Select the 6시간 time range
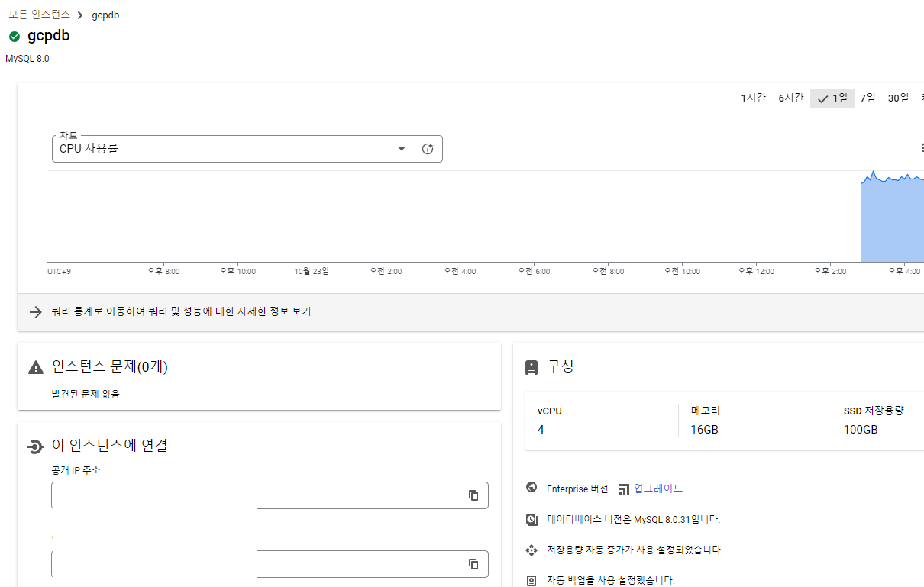The image size is (924, 587). [790, 98]
